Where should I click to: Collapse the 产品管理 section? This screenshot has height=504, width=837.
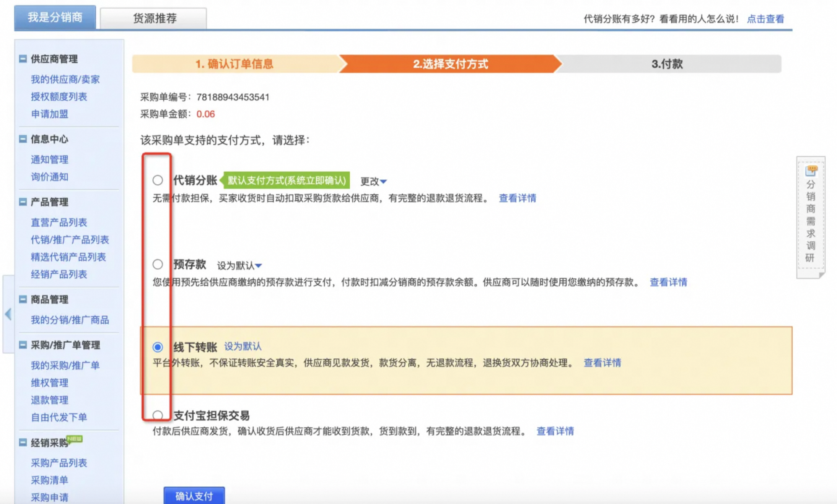[23, 202]
